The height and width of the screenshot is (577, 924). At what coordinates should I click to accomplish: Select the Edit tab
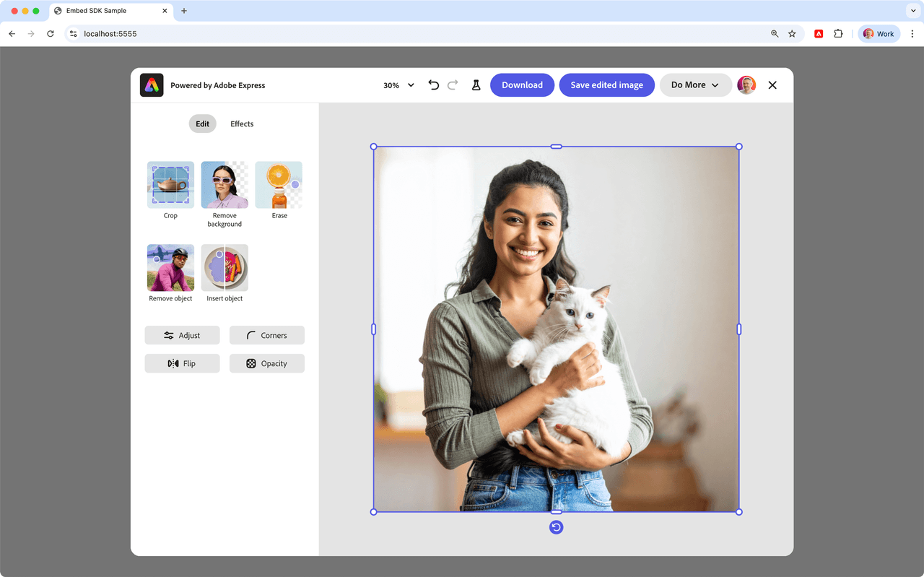pyautogui.click(x=202, y=124)
